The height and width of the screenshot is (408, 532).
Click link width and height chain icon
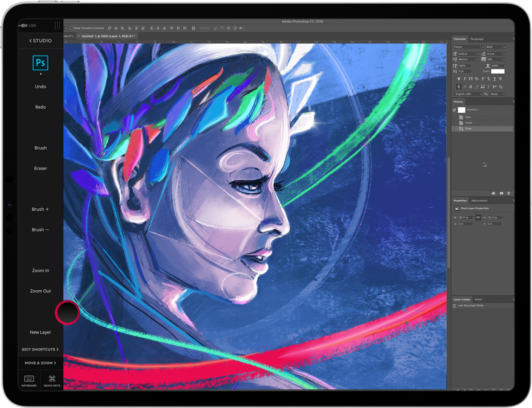point(478,217)
